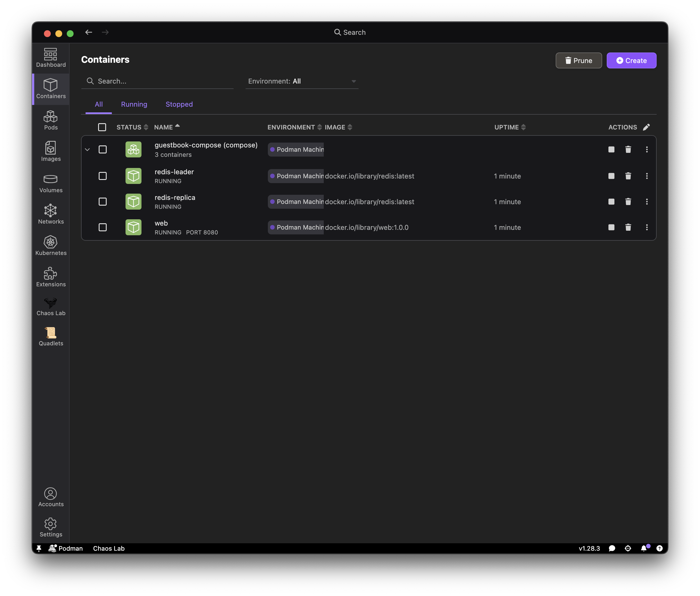700x596 pixels.
Task: Click the pin icon in status bar
Action: pos(39,548)
